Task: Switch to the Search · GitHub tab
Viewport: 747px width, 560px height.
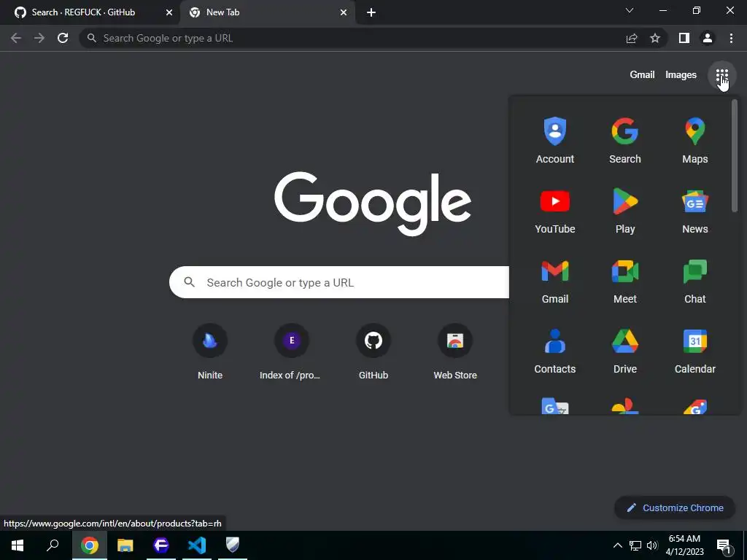Action: tap(83, 12)
